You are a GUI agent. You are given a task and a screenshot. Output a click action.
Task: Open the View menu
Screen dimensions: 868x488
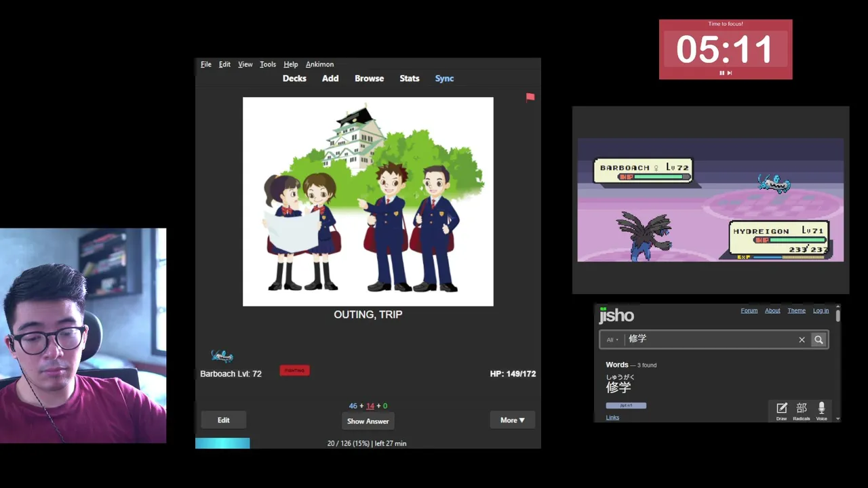pyautogui.click(x=245, y=64)
